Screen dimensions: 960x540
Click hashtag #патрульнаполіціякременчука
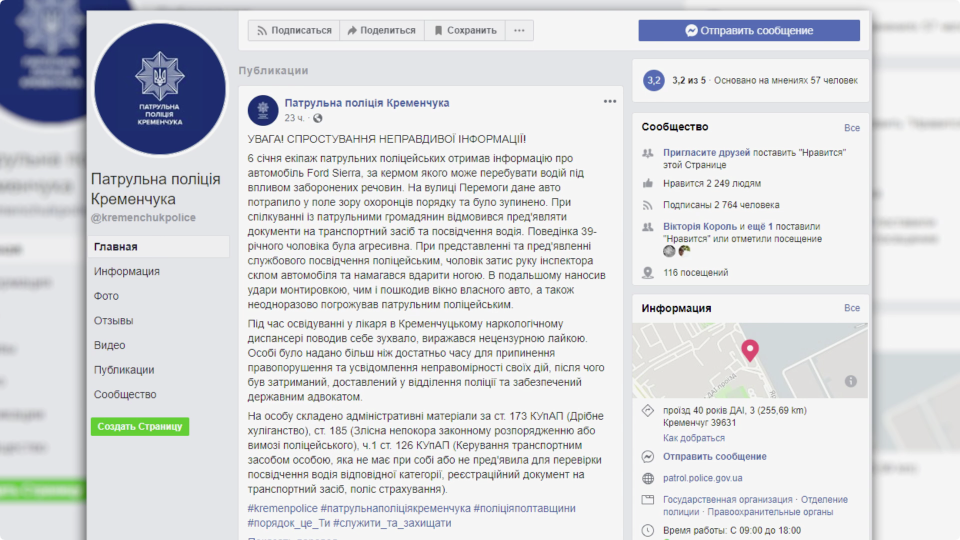click(396, 508)
